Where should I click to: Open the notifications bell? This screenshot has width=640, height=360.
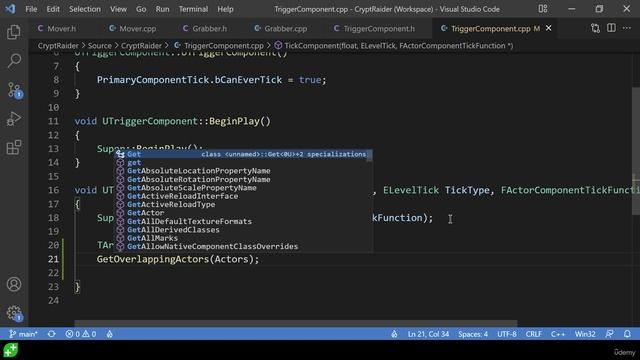627,334
